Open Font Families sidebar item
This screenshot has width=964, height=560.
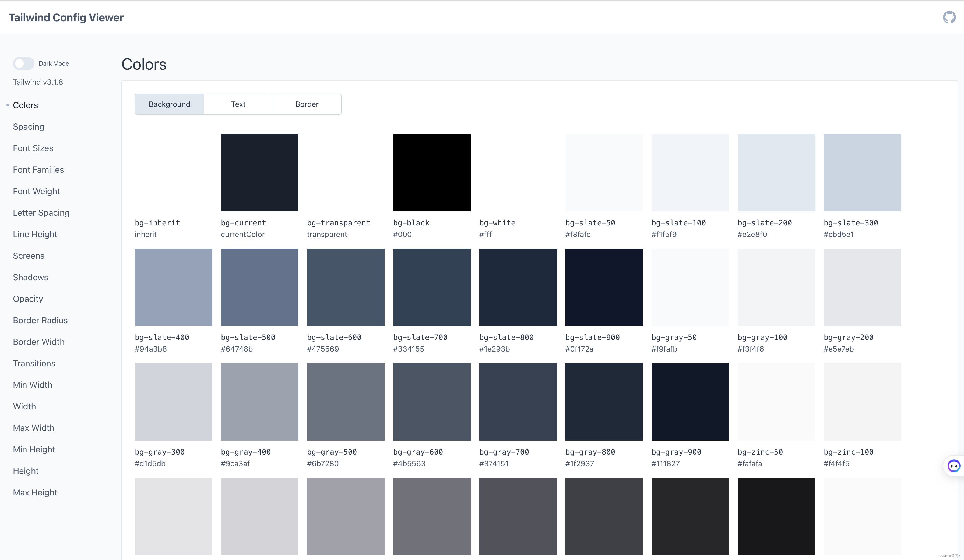pos(38,169)
